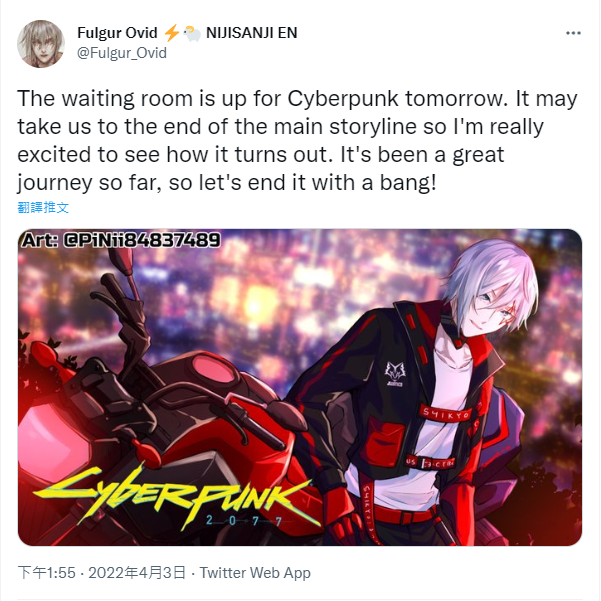The height and width of the screenshot is (601, 601).
Task: Open the Cyberpunk artwork image
Action: 300,387
